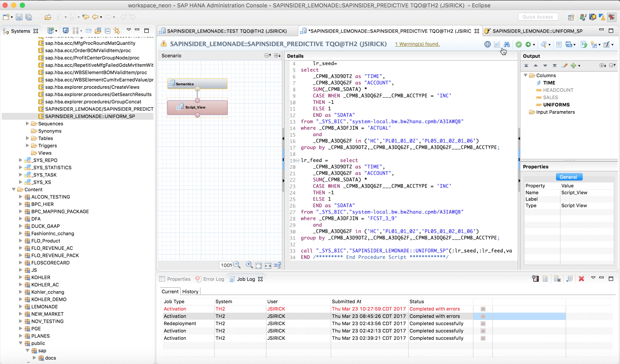
Task: Open the Save and Activate dropdown arrow
Action: coord(534,45)
